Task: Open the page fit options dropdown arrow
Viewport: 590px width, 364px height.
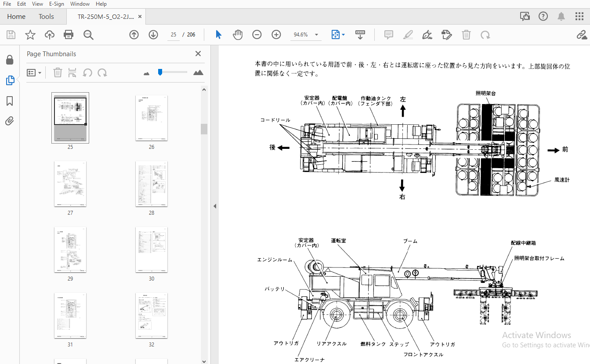Action: [343, 35]
